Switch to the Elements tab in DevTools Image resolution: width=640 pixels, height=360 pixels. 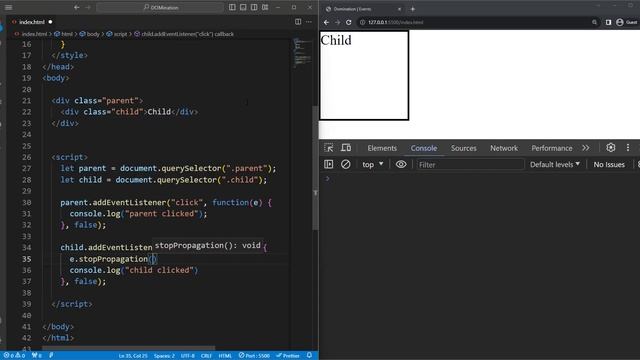(382, 148)
